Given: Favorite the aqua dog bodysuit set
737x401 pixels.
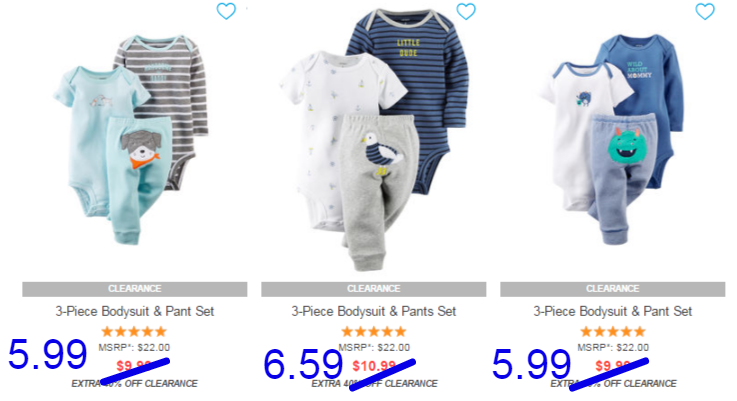Looking at the screenshot, I should [x=226, y=11].
